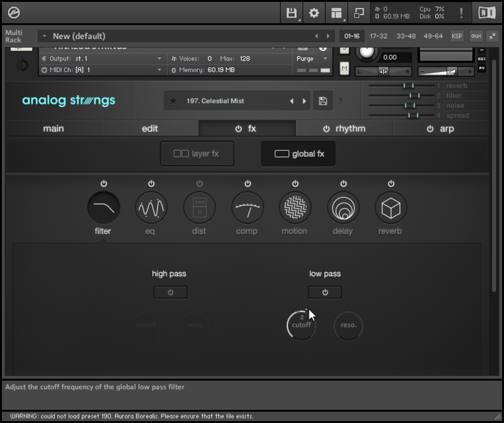Enable the dist effect power
Viewport: 504px width, 423px height.
pyautogui.click(x=199, y=183)
